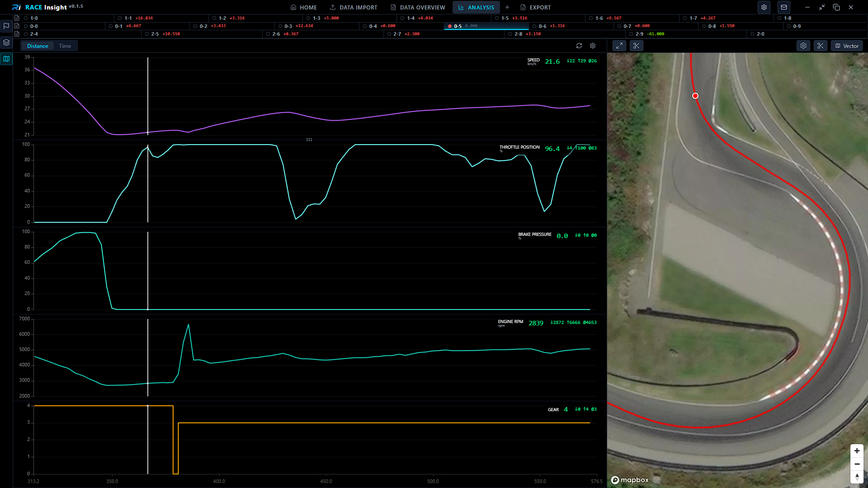Open the Vector map style selector
Screen dimensions: 868x488
coord(847,46)
